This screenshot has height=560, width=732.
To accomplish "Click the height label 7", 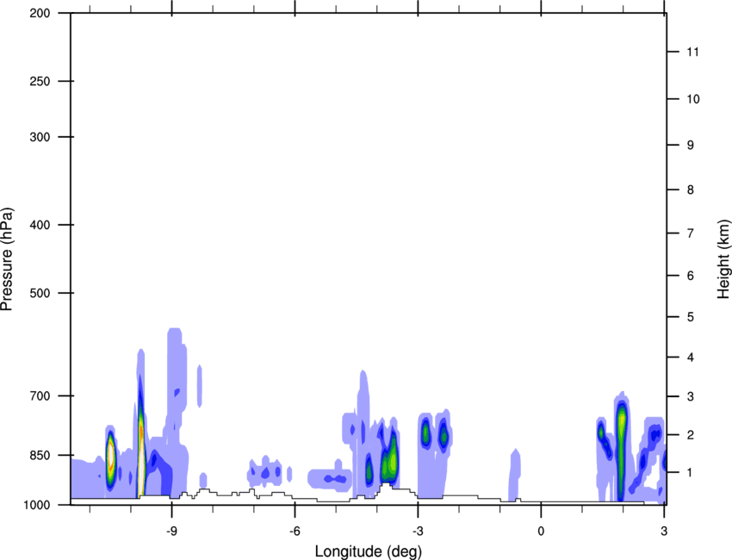I will 691,233.
